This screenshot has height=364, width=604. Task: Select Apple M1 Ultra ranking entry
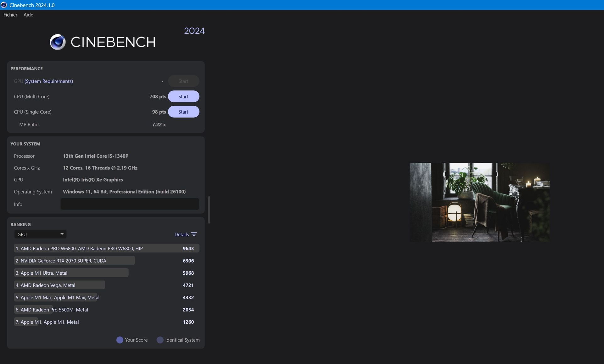(107, 273)
